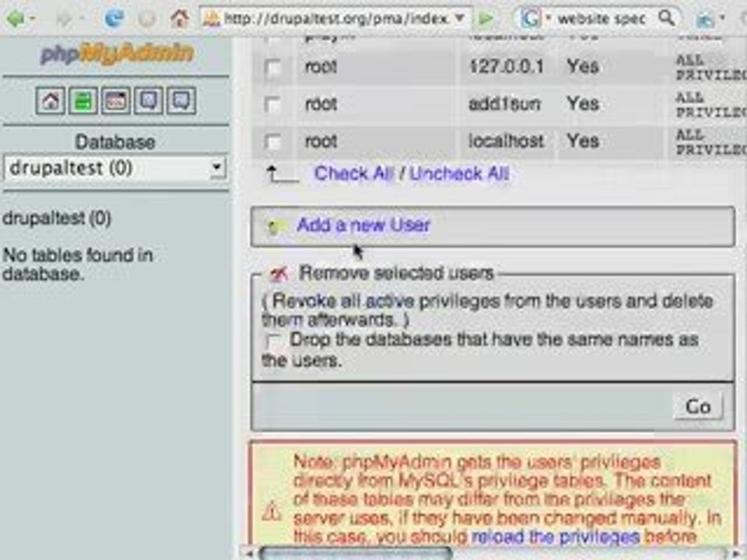This screenshot has height=560, width=747.
Task: Open the URL history dropdown arrow
Action: [x=459, y=18]
